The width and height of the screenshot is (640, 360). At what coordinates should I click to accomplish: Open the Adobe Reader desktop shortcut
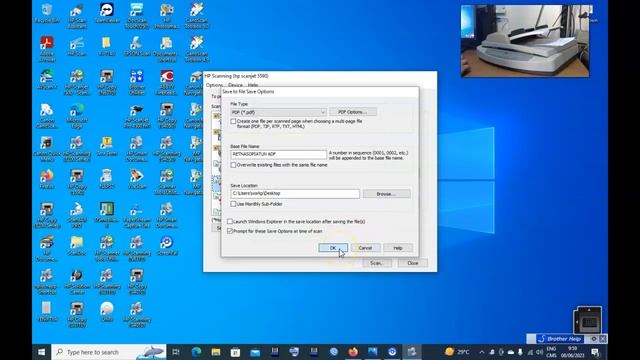coord(47,49)
